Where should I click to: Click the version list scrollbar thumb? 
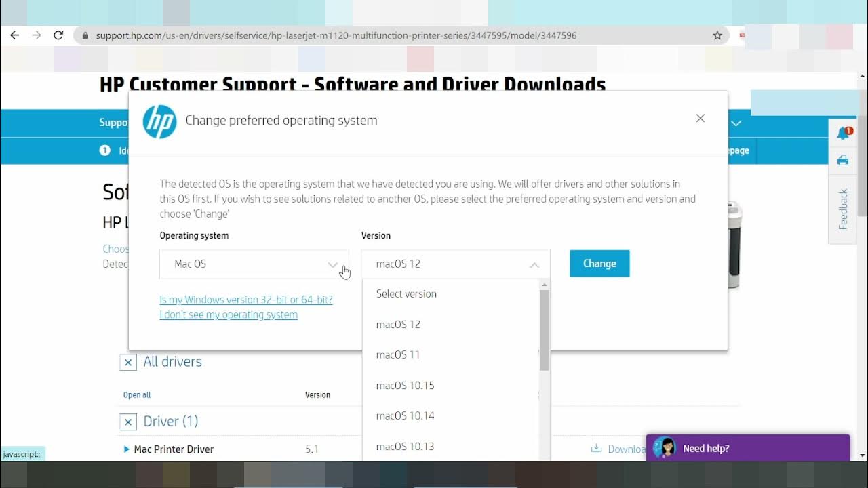(545, 330)
